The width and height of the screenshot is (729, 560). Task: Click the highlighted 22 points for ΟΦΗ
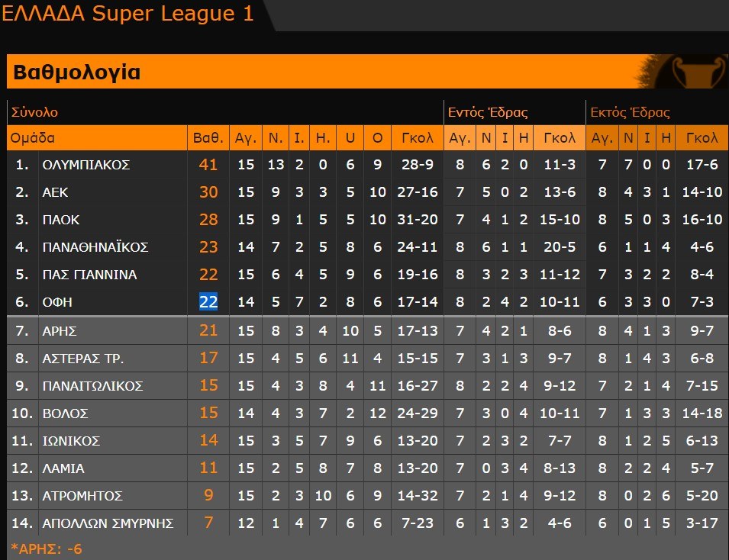point(208,302)
